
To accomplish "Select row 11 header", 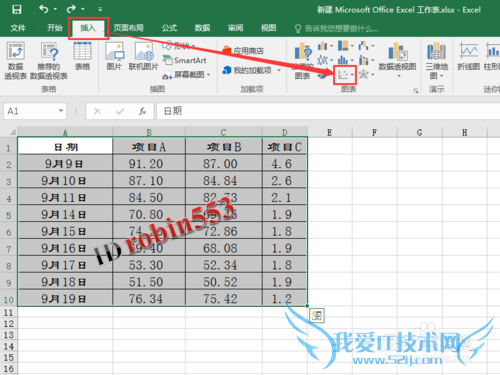I will pos(8,313).
